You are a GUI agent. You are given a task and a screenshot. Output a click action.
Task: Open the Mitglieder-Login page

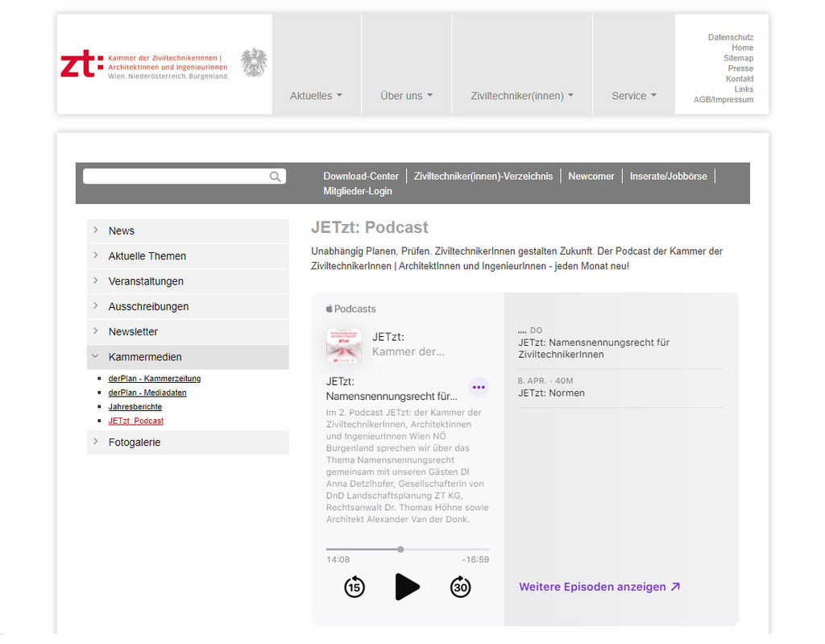(357, 191)
